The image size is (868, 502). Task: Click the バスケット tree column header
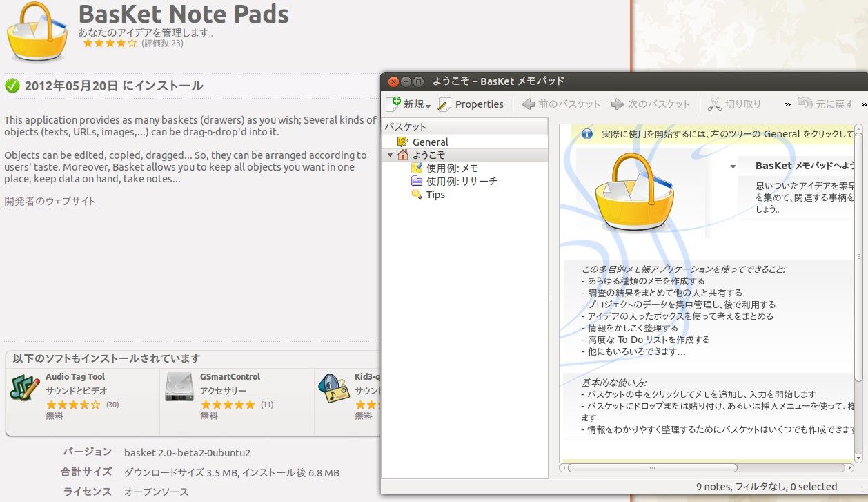(465, 126)
